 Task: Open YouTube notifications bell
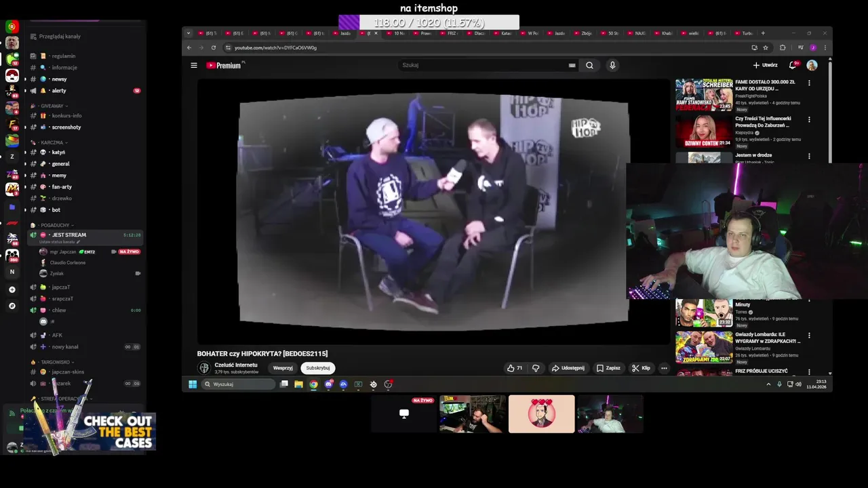click(x=792, y=66)
